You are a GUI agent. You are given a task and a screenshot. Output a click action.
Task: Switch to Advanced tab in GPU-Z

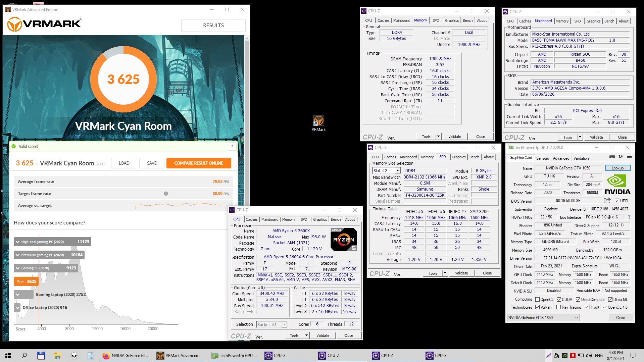click(561, 158)
